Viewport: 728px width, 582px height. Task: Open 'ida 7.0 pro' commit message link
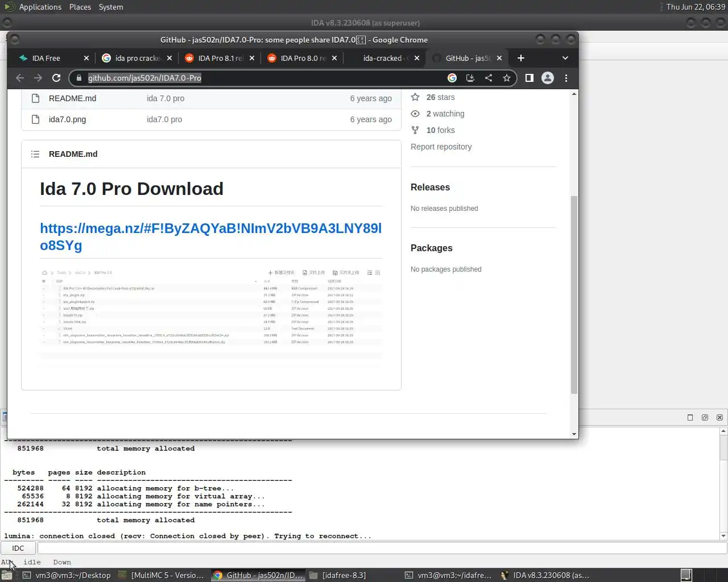tap(166, 98)
